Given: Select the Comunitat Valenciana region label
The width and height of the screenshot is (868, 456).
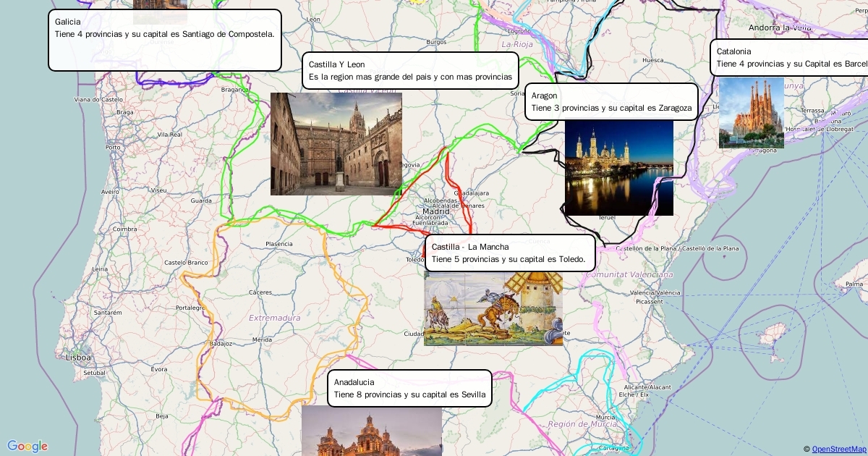Looking at the screenshot, I should click(x=629, y=275).
